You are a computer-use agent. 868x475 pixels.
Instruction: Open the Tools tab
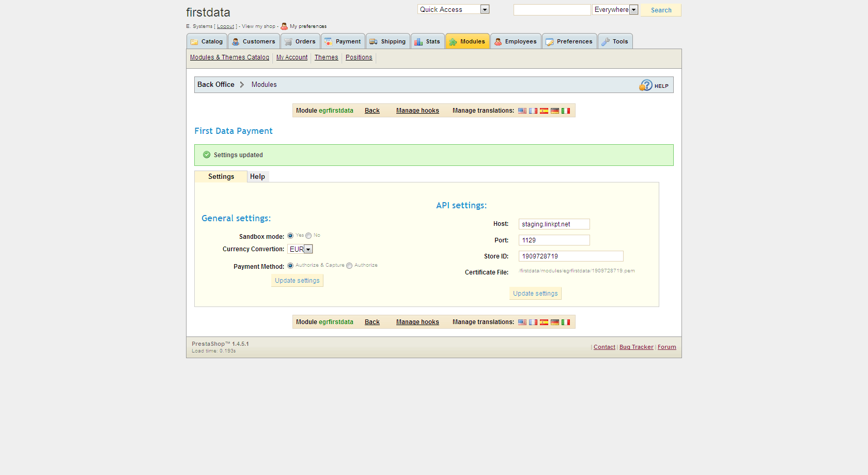coord(615,41)
